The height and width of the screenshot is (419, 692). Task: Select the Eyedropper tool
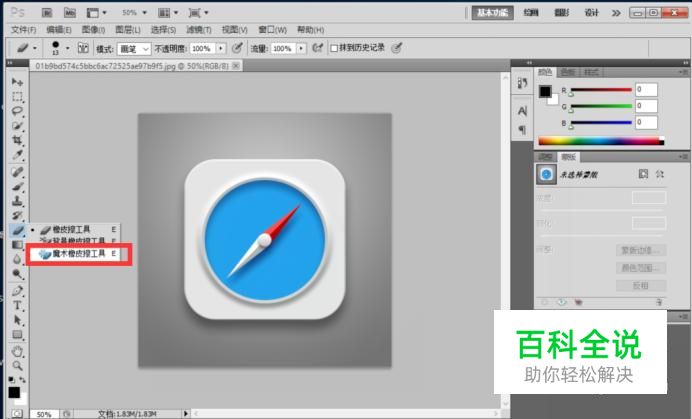[17, 155]
